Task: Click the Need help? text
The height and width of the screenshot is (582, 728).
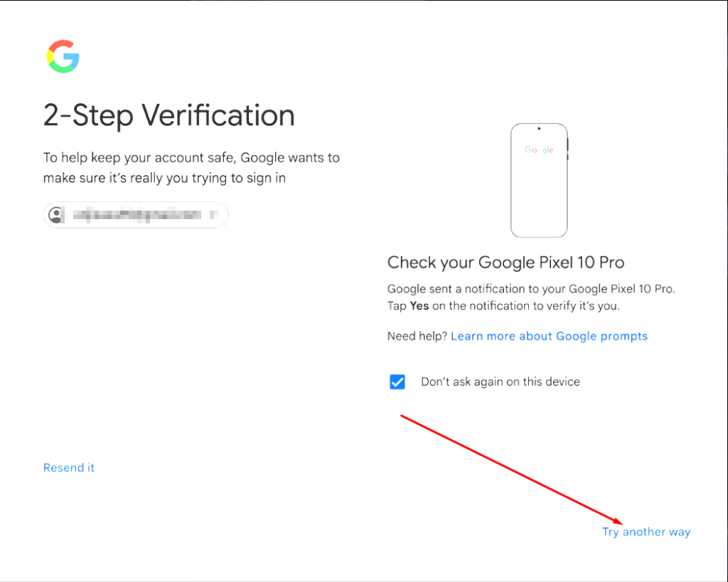Action: (417, 337)
